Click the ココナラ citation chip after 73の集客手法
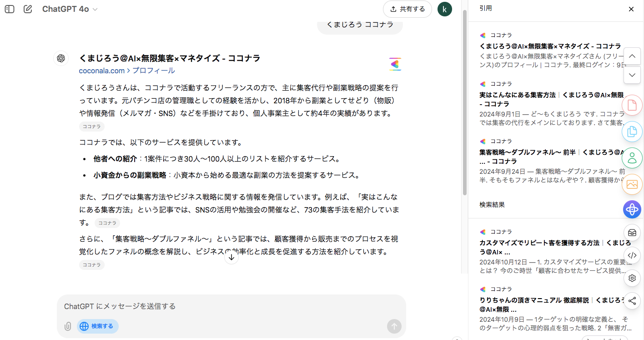This screenshot has width=644, height=340. tap(107, 223)
